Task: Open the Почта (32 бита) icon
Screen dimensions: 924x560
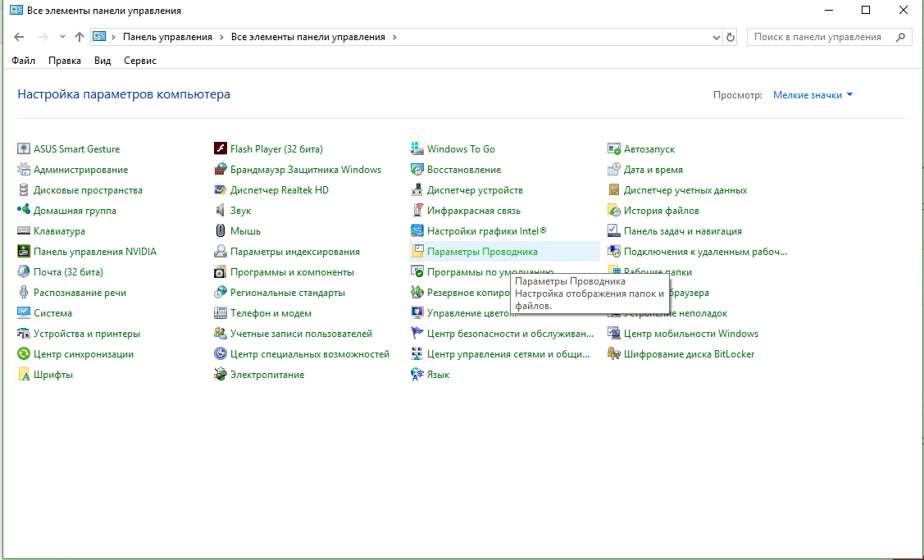Action: pyautogui.click(x=24, y=272)
